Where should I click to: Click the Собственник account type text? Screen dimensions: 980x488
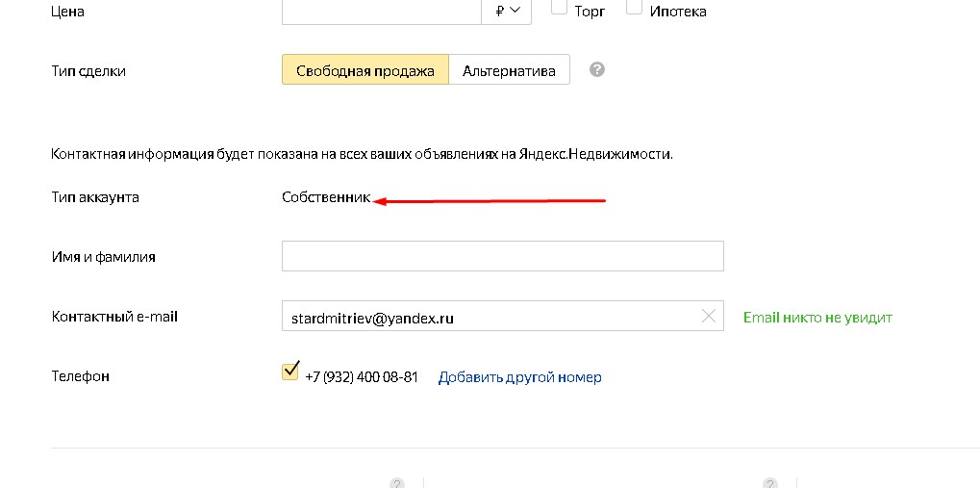(326, 197)
